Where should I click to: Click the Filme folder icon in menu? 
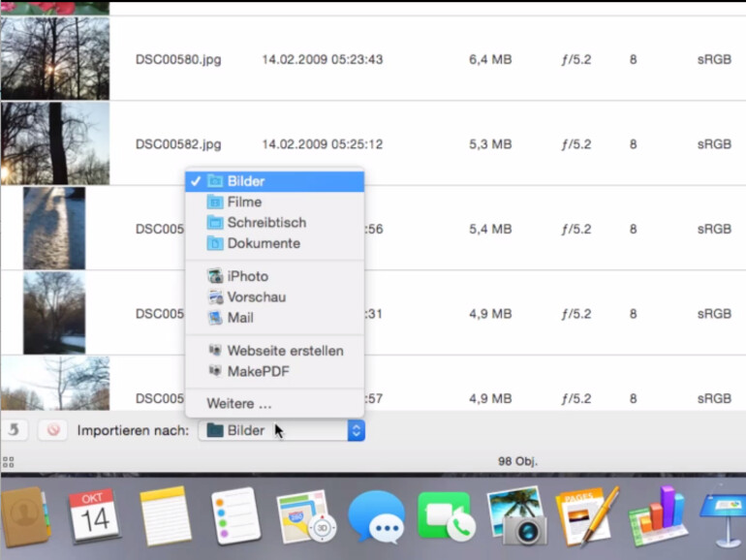click(x=215, y=202)
